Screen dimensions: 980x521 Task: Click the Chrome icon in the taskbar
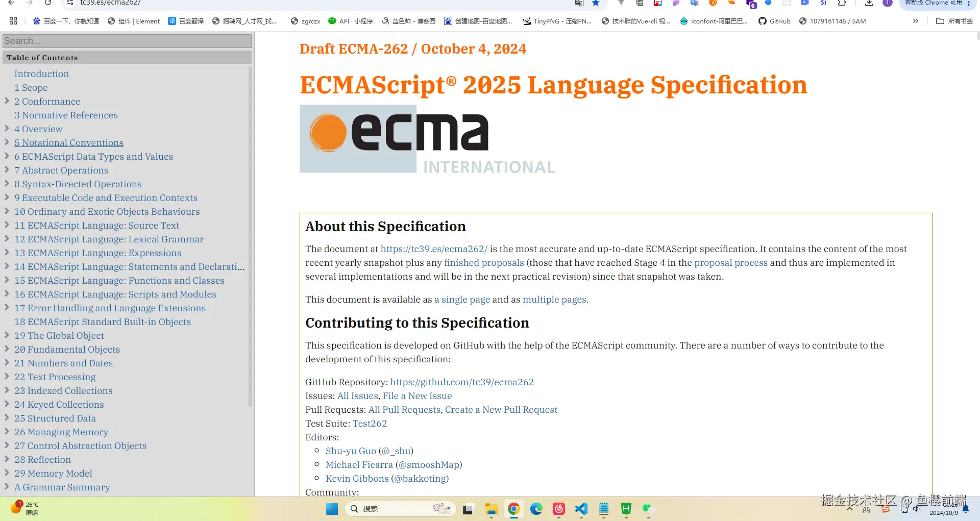(513, 509)
